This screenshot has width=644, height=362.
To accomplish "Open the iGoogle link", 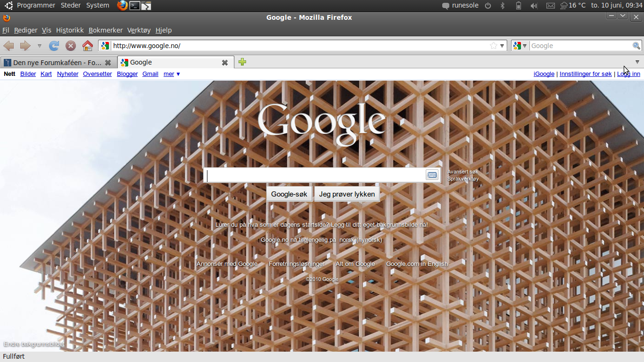I will 544,74.
